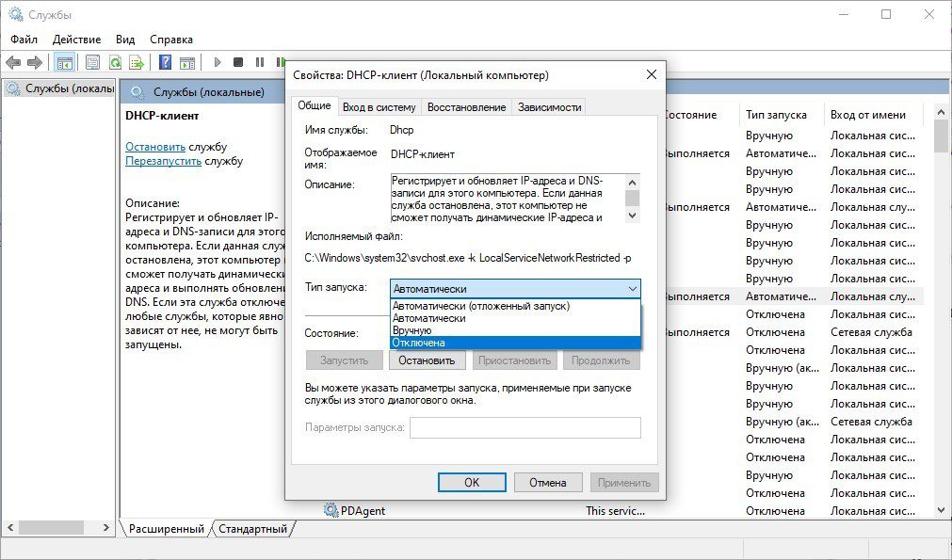Click the gear icon beside PDAgent
Viewport: 952px width, 560px height.
(x=331, y=509)
